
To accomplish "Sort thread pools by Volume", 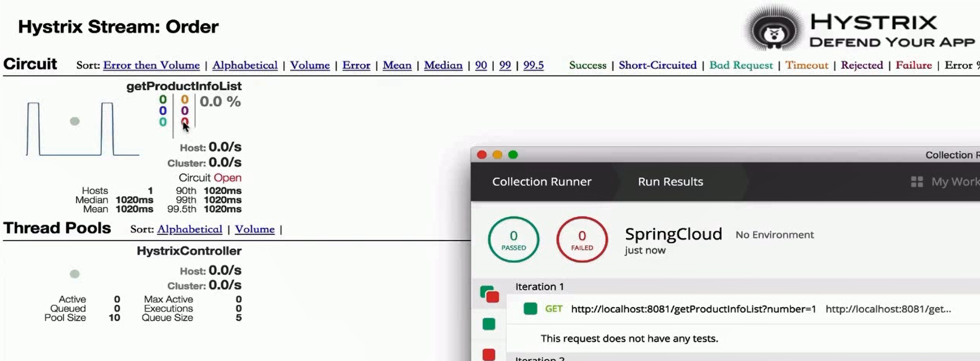I will pos(255,229).
